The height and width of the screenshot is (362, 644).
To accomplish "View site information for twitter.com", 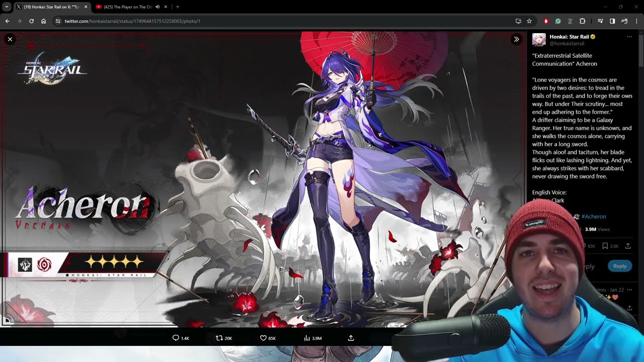I will tap(58, 21).
